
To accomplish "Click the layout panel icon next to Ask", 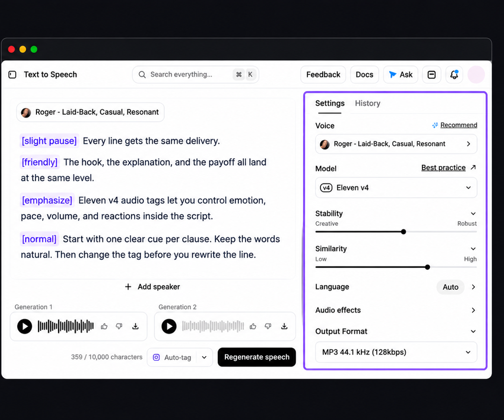I will point(431,75).
